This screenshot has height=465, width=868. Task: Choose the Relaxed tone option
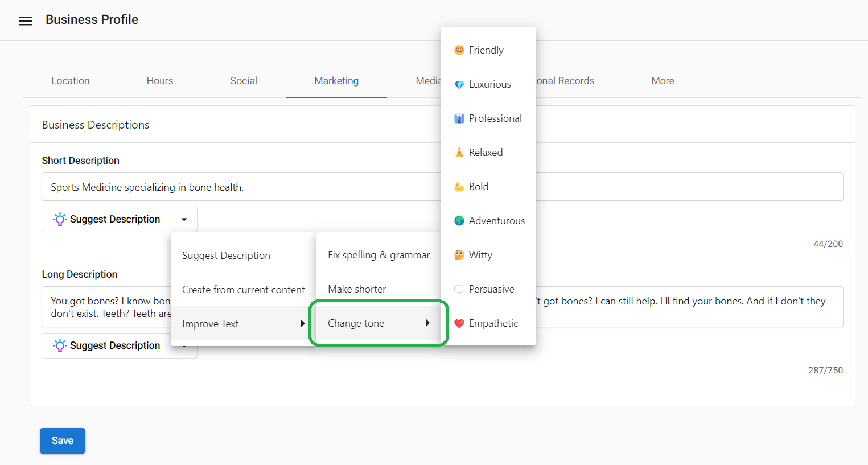pos(485,153)
